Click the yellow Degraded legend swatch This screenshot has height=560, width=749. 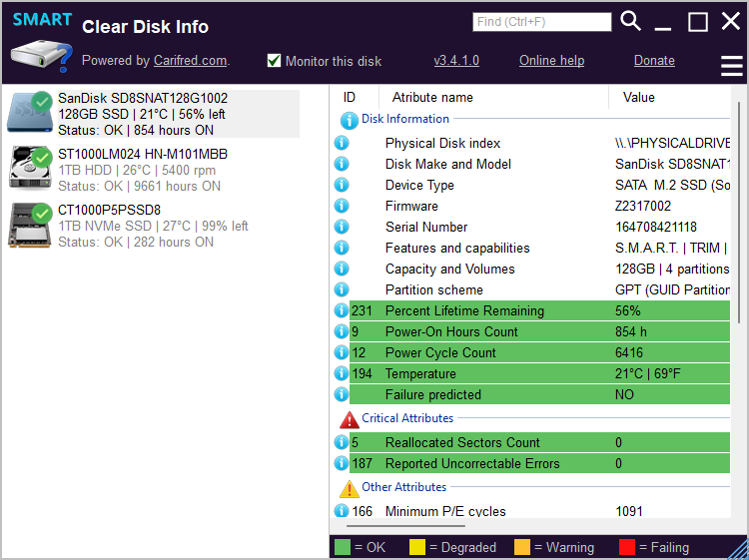coord(417,547)
